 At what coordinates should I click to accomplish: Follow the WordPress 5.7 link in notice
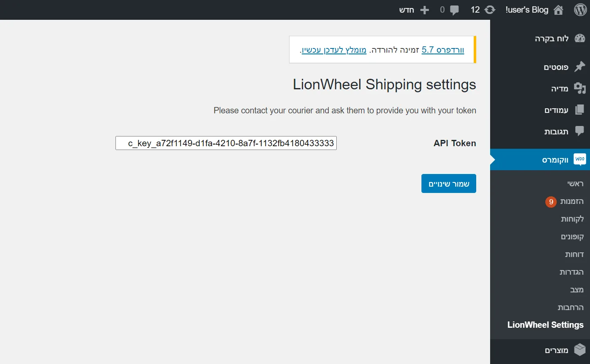[443, 50]
